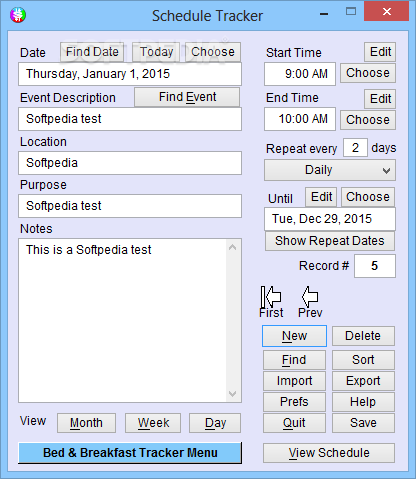416x479 pixels.
Task: Save the record
Action: tap(363, 423)
